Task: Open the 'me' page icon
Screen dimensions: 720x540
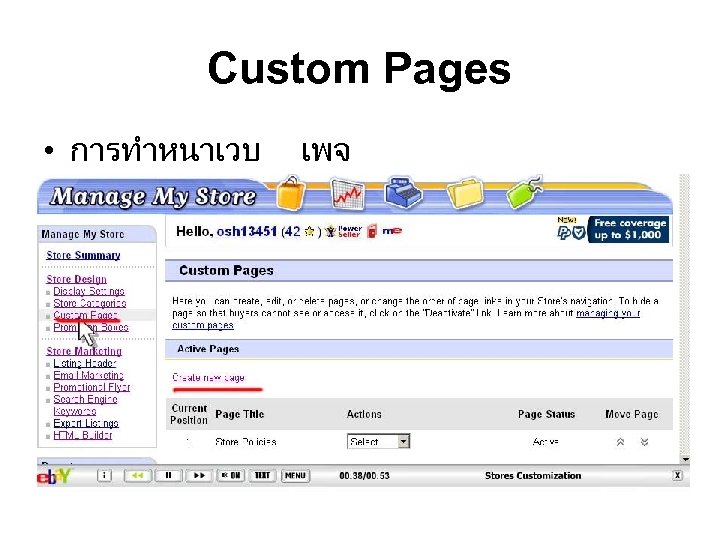Action: point(392,231)
